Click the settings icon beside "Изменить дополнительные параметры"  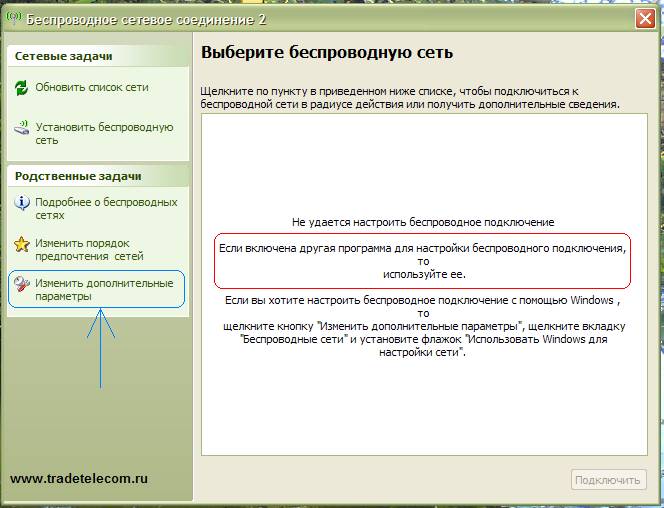tap(22, 284)
